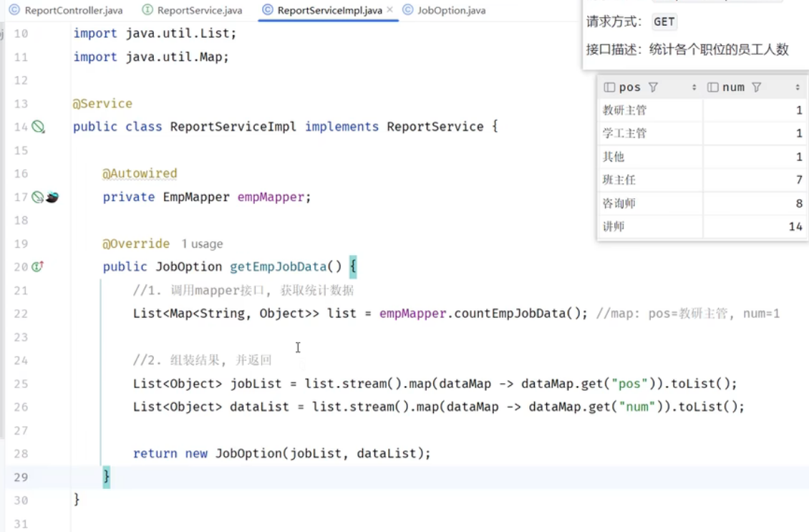Click 'import java.util.Map;' on line 11
This screenshot has height=532, width=809.
150,57
